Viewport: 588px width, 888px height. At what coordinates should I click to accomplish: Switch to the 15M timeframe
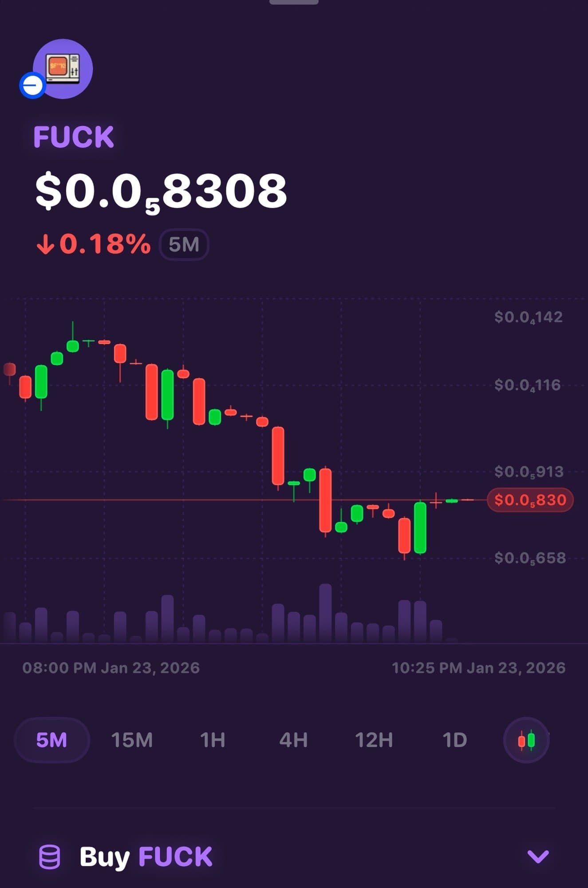132,740
